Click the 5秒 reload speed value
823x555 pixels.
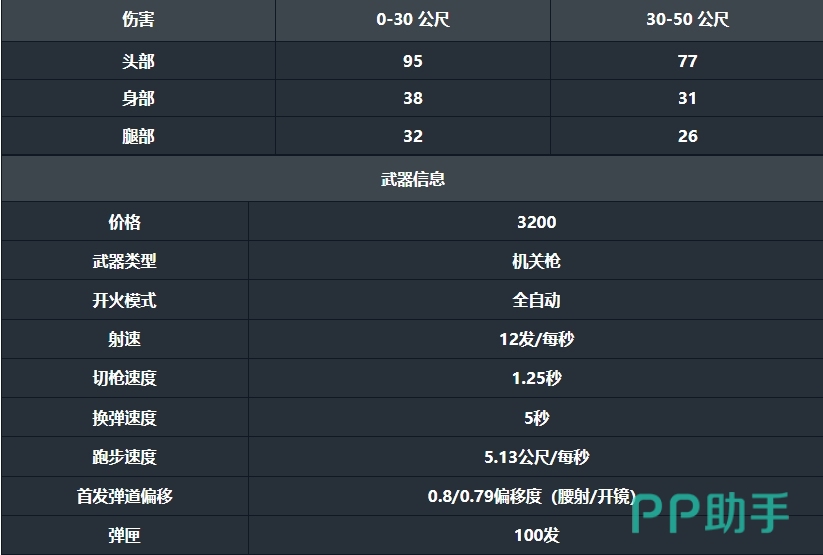(536, 418)
